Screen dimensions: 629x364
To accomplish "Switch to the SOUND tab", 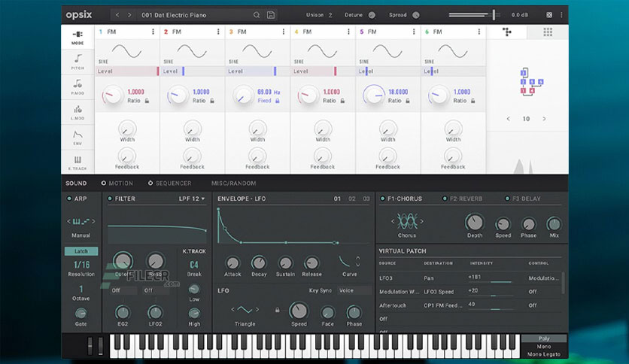I will pyautogui.click(x=76, y=184).
